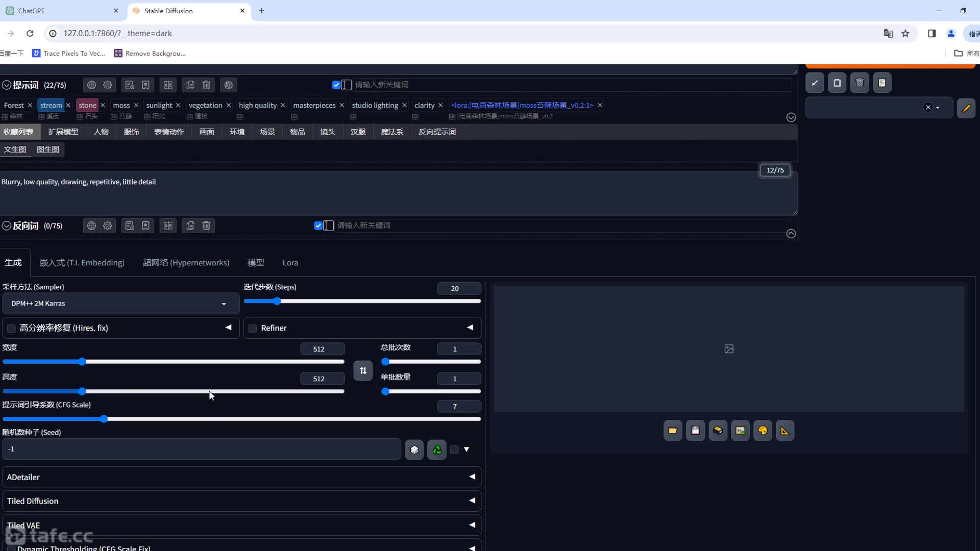Open the styles dropdown arrow beside the pencil button
This screenshot has height=551, width=980.
point(938,108)
